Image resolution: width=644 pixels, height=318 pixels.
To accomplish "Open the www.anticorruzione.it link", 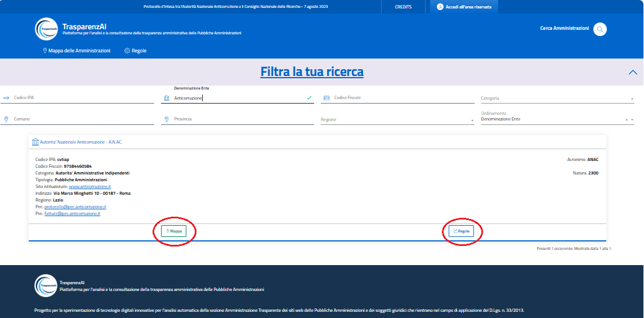I will pyautogui.click(x=90, y=186).
